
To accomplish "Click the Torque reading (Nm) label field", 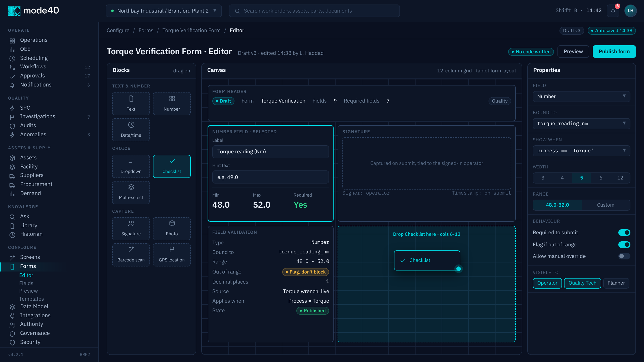I will click(270, 152).
